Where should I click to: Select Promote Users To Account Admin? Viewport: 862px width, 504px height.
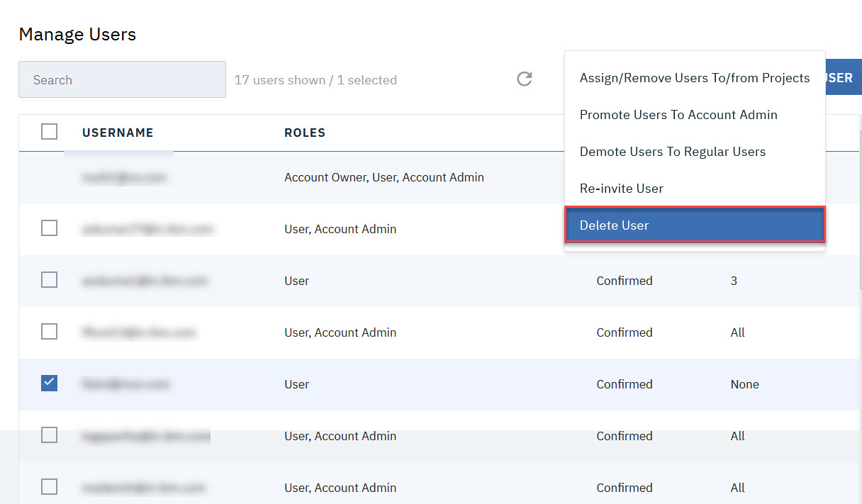point(678,115)
